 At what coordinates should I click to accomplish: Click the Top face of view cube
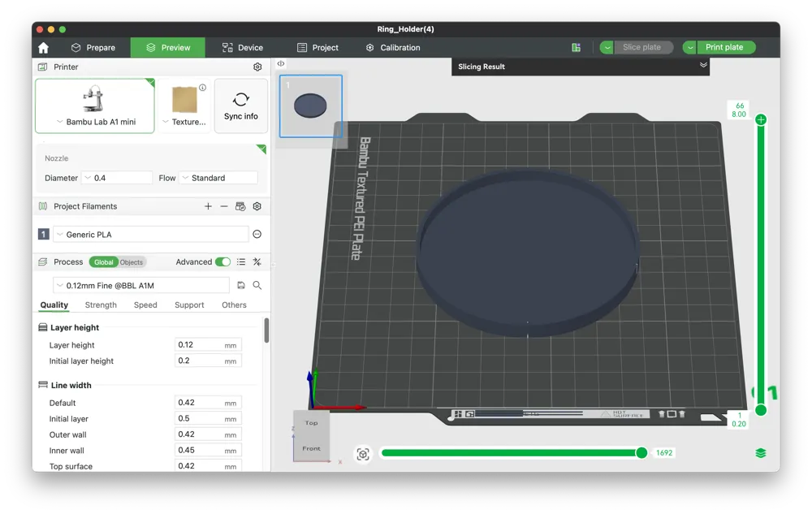(x=311, y=423)
